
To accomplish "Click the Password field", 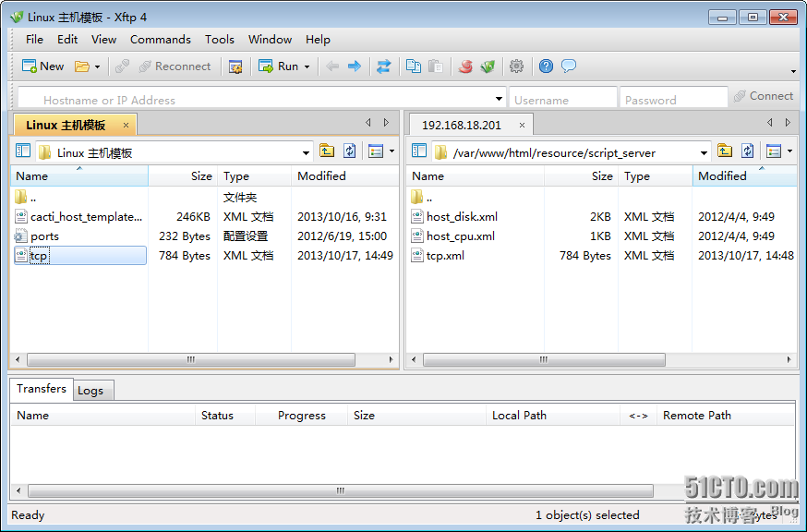I will click(674, 98).
